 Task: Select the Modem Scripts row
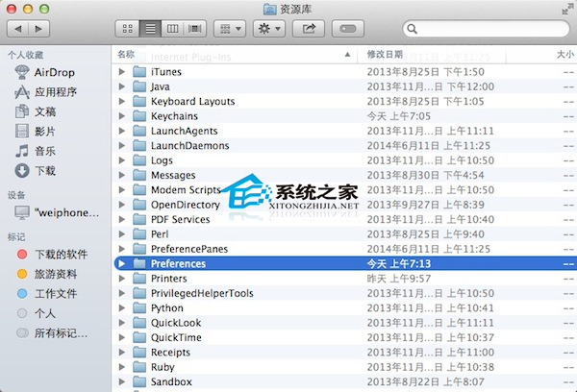pyautogui.click(x=344, y=189)
